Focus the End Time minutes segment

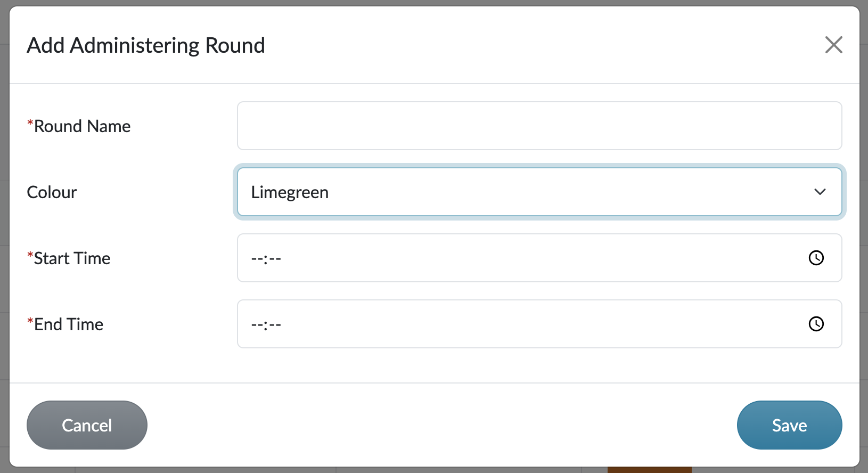click(x=275, y=325)
